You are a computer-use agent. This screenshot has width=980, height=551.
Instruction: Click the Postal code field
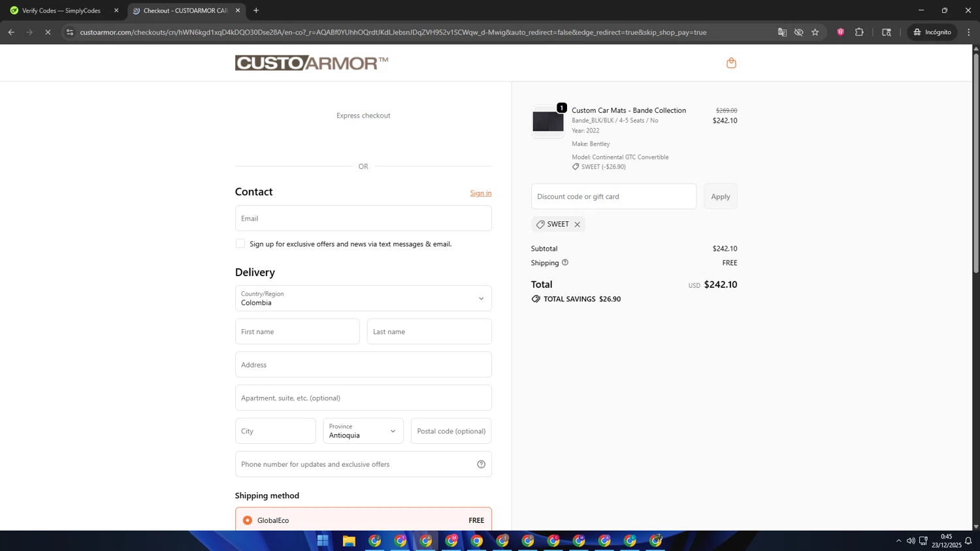pyautogui.click(x=451, y=431)
